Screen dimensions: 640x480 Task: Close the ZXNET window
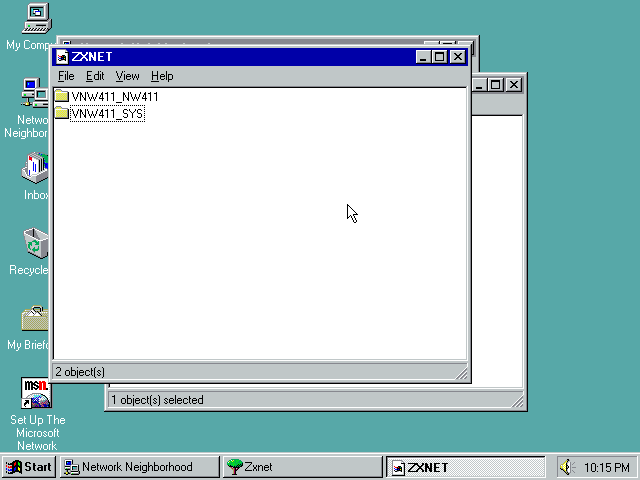point(458,57)
